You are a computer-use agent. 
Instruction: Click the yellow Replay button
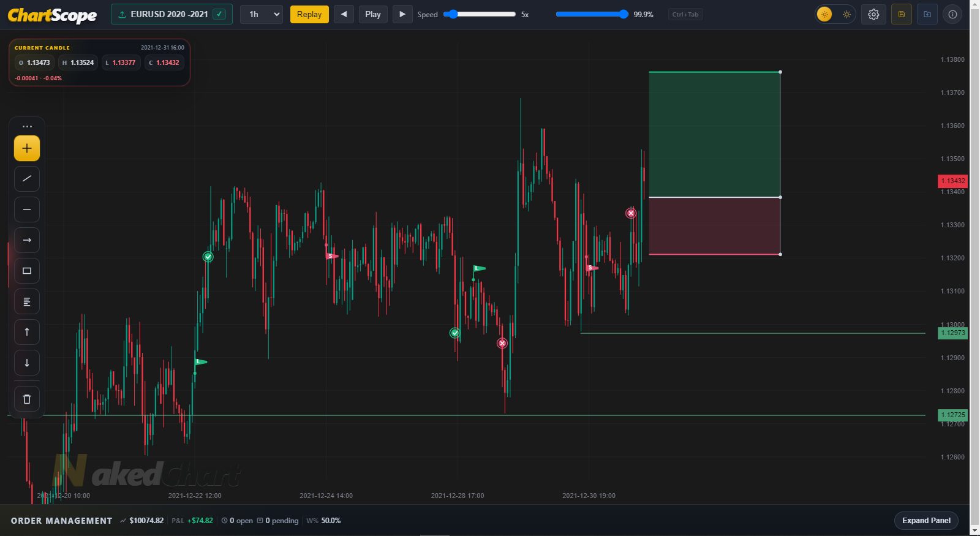(x=309, y=14)
